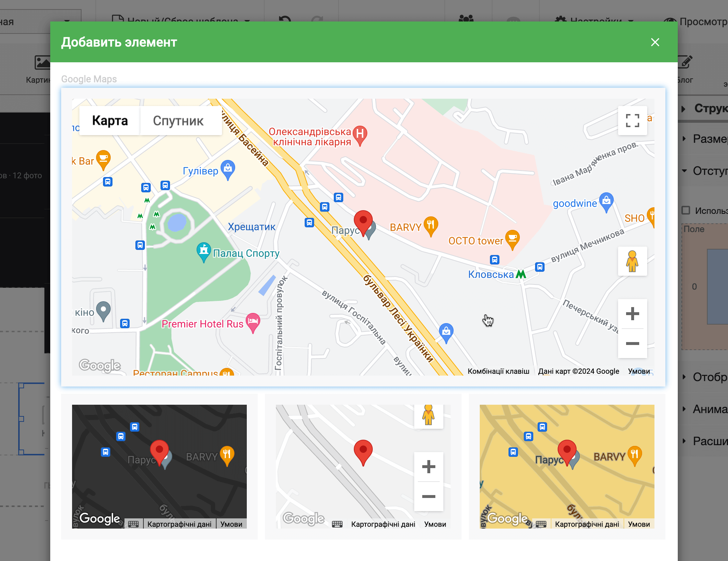
Task: Select the light gray map style thumbnail
Action: (363, 467)
